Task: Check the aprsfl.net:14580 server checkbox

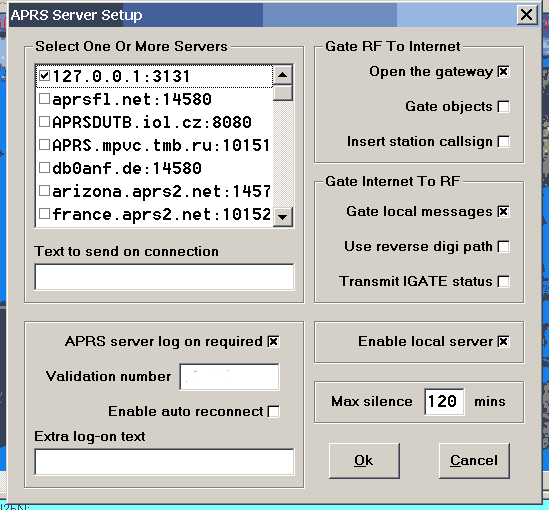Action: (44, 99)
